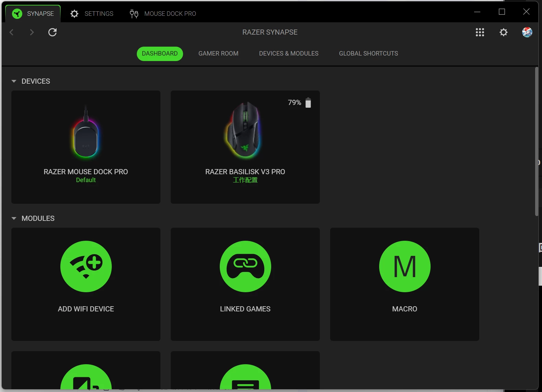Image resolution: width=542 pixels, height=392 pixels.
Task: Close the Synapse window
Action: coord(527,12)
